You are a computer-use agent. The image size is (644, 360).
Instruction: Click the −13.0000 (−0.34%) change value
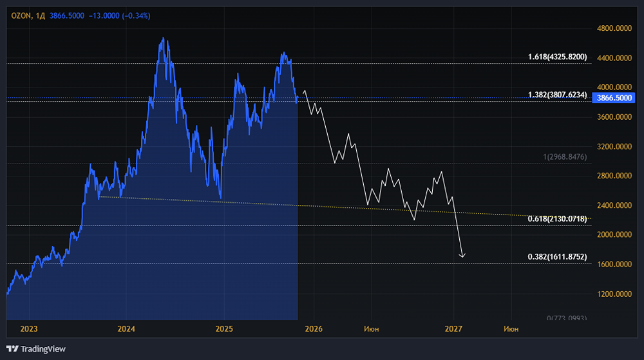click(120, 16)
